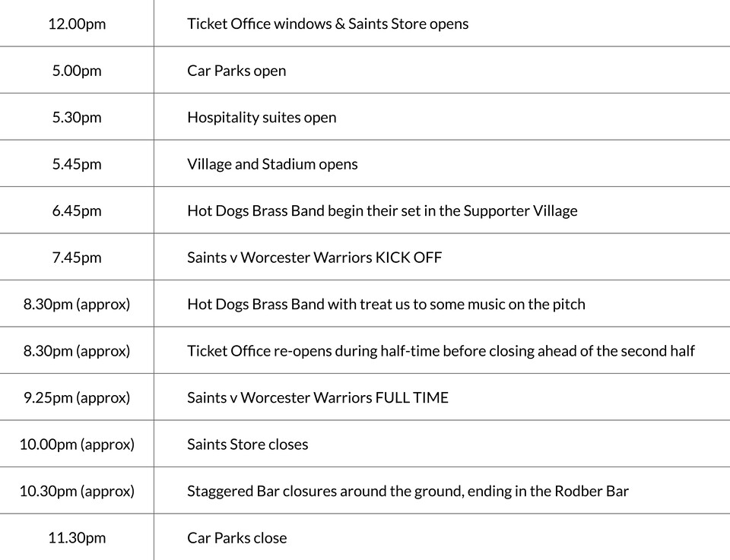Click the 6.45pm time cell
The height and width of the screenshot is (560, 730).
(77, 210)
